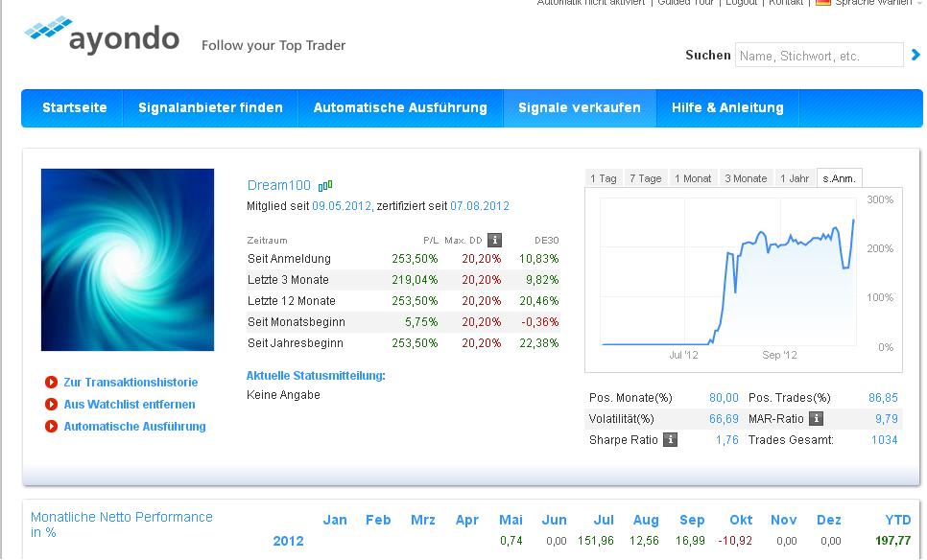Click the red arrow icon beside Zur Transaktionshistorie
This screenshot has height=560, width=927.
pos(52,382)
